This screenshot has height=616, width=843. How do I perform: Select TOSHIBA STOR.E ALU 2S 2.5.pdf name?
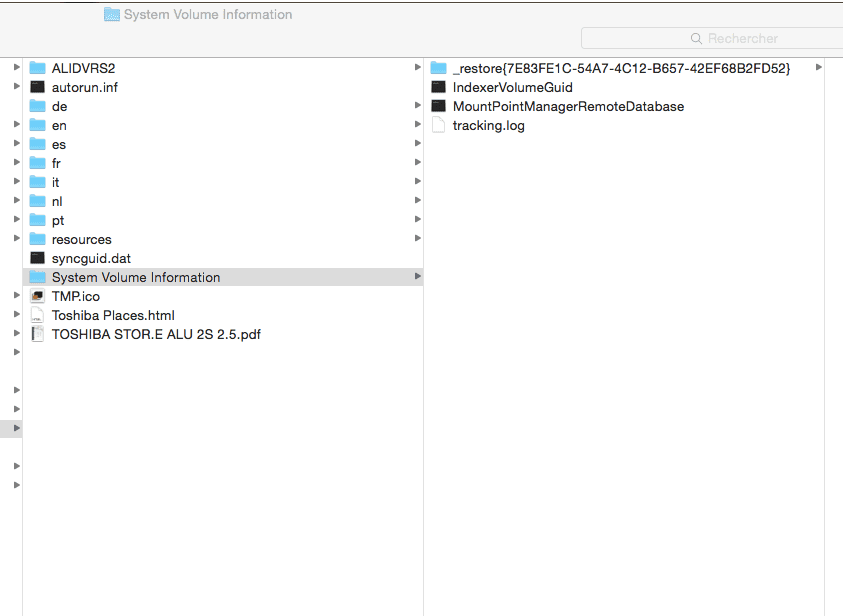(156, 334)
